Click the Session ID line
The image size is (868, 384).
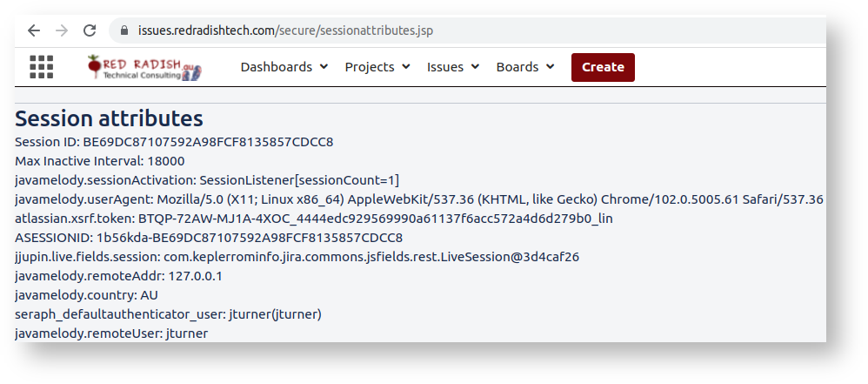click(174, 141)
